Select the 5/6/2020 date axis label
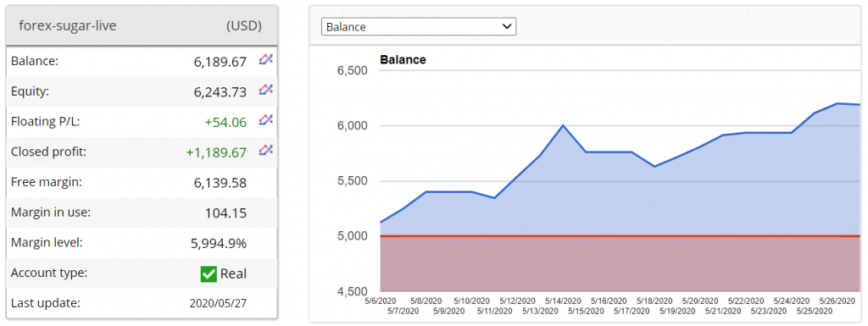This screenshot has height=326, width=868. 381,301
